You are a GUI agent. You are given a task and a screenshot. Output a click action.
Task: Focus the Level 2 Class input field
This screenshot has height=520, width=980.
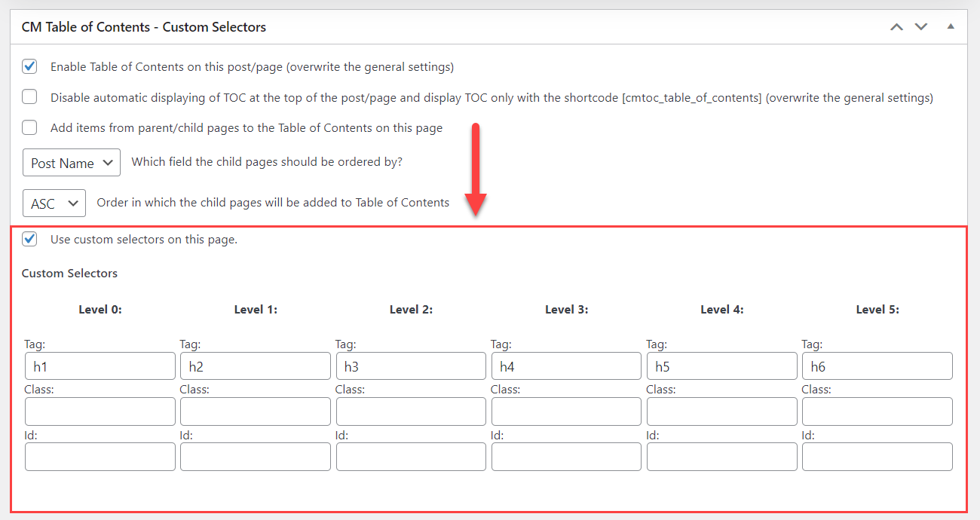click(x=411, y=411)
